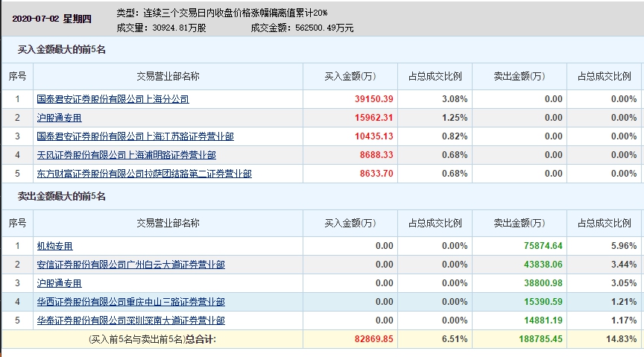Open 华西证券重庆中山三路证券营业部 link
Viewport: 644px width, 357px height.
click(x=130, y=302)
